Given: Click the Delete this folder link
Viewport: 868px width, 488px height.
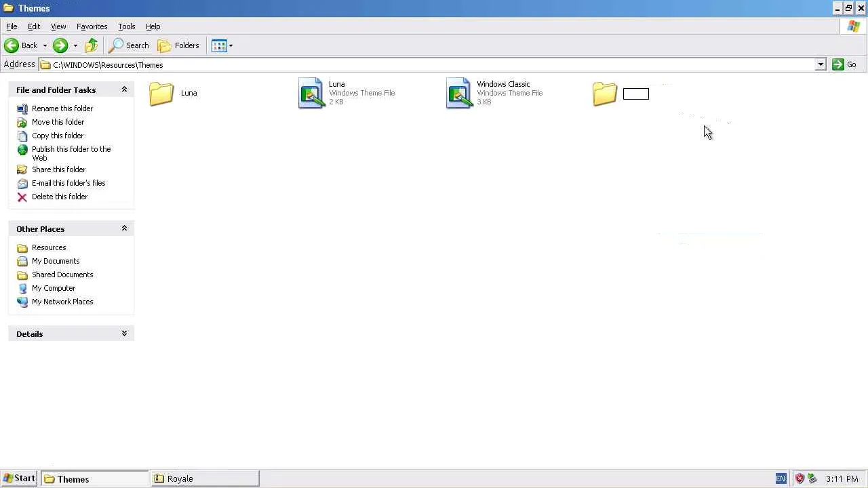Looking at the screenshot, I should [60, 197].
